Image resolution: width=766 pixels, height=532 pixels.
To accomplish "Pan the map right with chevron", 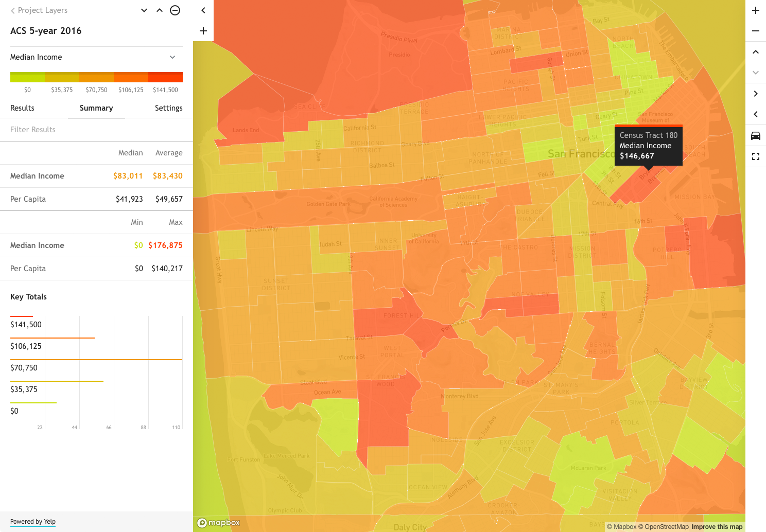I will (x=756, y=94).
